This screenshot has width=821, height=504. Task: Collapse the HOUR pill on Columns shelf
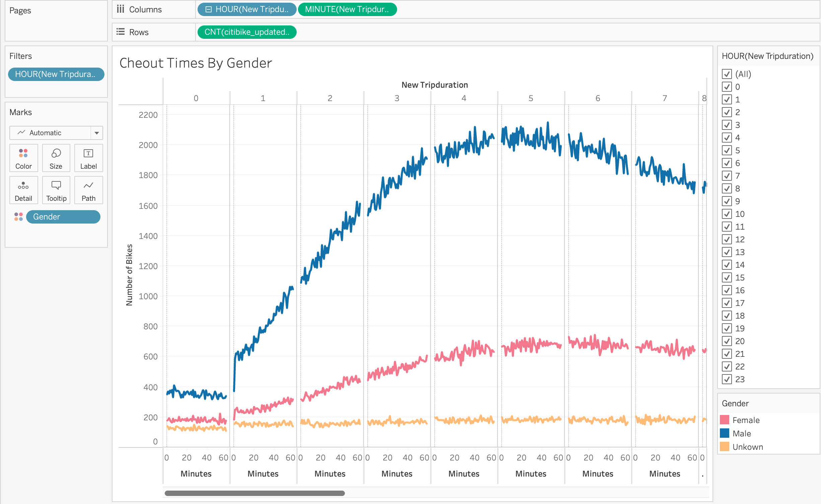point(208,9)
